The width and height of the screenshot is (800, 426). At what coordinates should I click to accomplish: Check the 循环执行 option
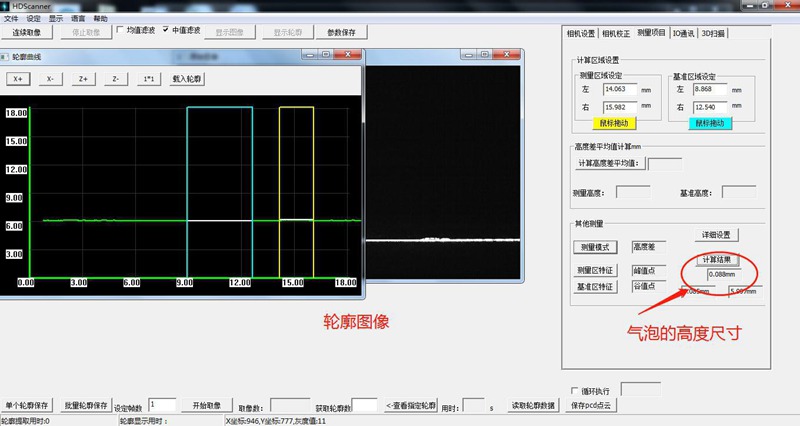pos(574,390)
